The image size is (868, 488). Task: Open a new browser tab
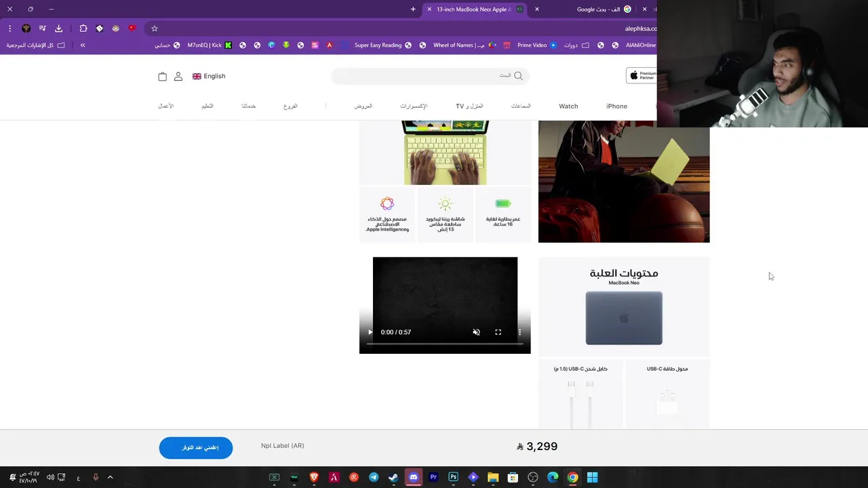click(x=413, y=9)
